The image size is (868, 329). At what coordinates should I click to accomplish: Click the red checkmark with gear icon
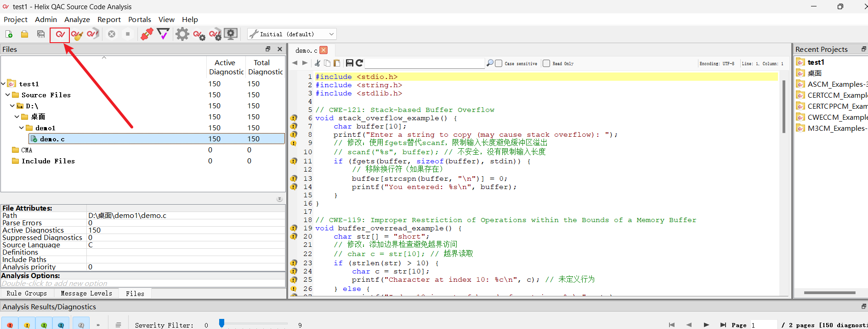tap(199, 34)
